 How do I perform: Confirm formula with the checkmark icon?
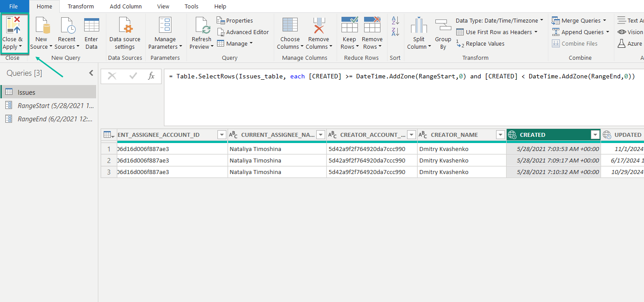[133, 76]
